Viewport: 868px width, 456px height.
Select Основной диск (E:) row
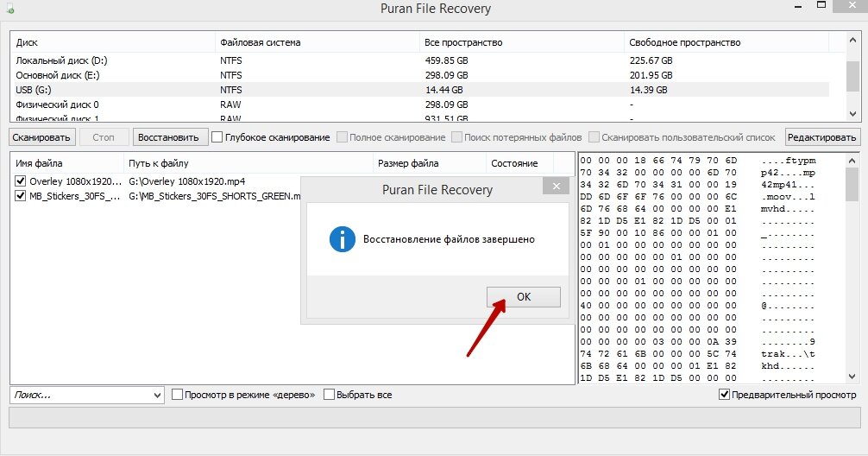(x=419, y=75)
